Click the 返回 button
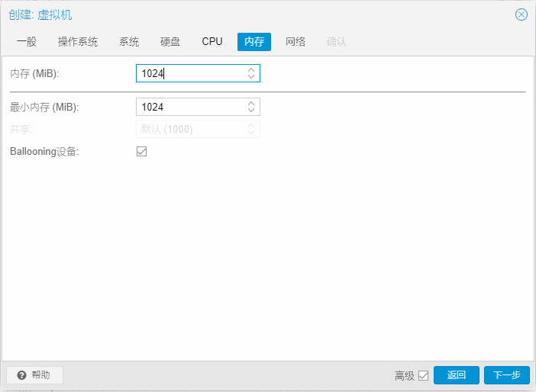 click(x=457, y=375)
